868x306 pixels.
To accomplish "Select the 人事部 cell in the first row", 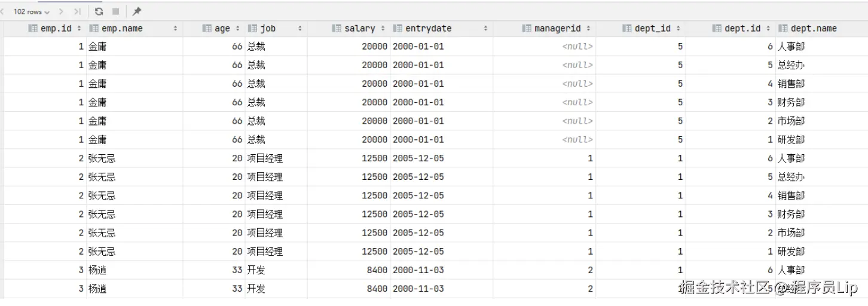I will tap(791, 46).
